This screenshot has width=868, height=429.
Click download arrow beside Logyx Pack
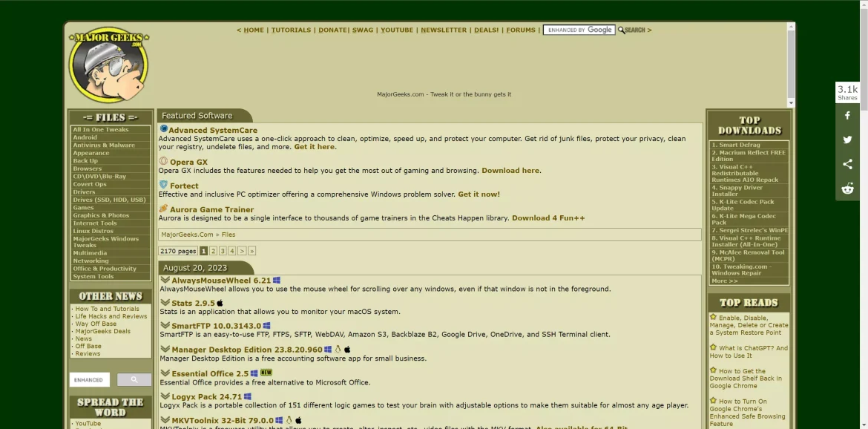click(165, 396)
